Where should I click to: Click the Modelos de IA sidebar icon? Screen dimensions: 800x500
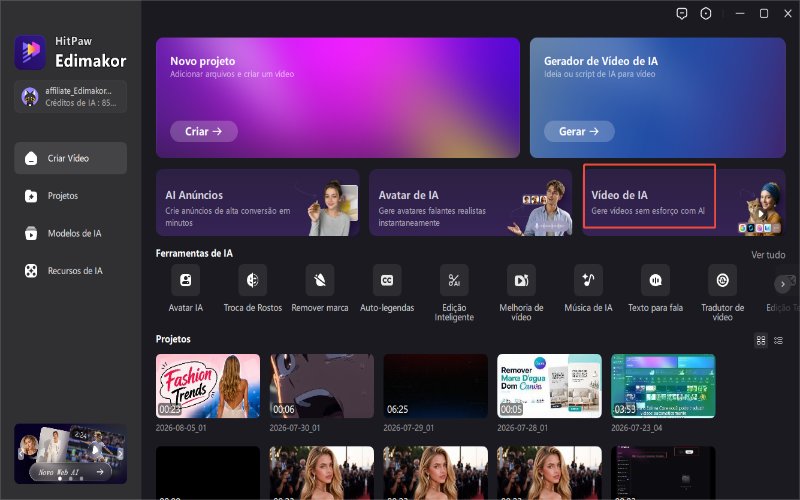pos(31,233)
